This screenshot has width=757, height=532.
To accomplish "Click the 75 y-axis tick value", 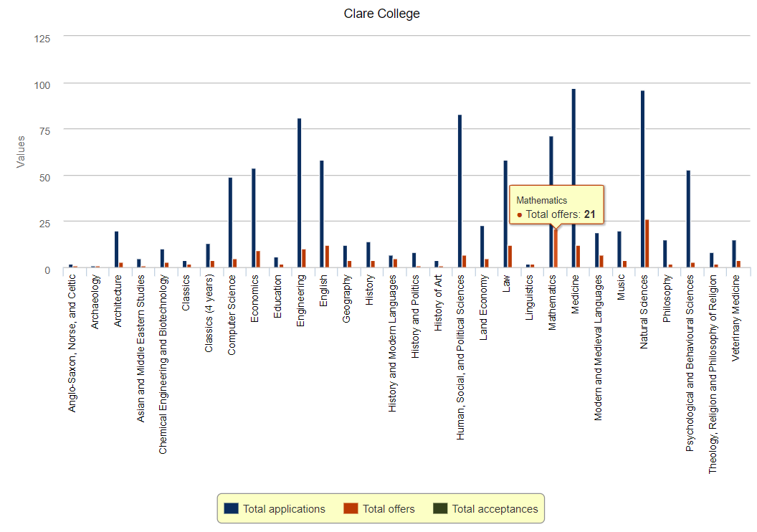I will click(x=44, y=130).
